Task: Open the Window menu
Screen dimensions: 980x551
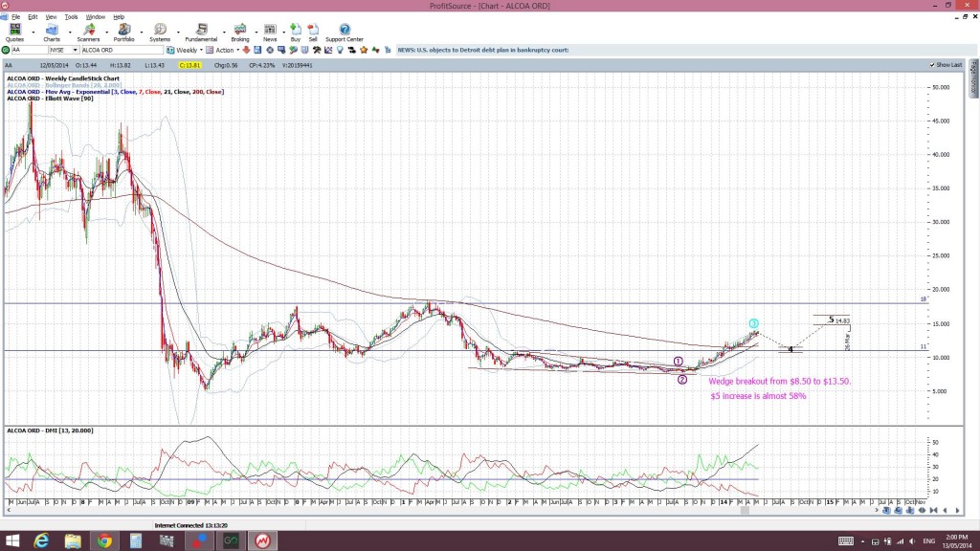Action: point(95,17)
